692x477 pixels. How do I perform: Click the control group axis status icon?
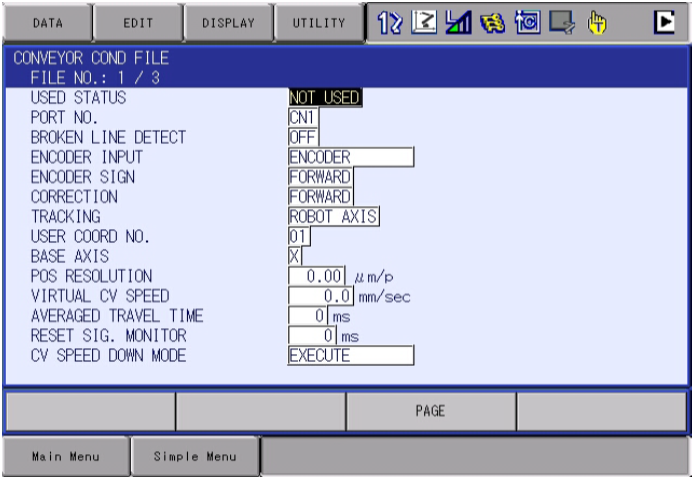pyautogui.click(x=390, y=22)
